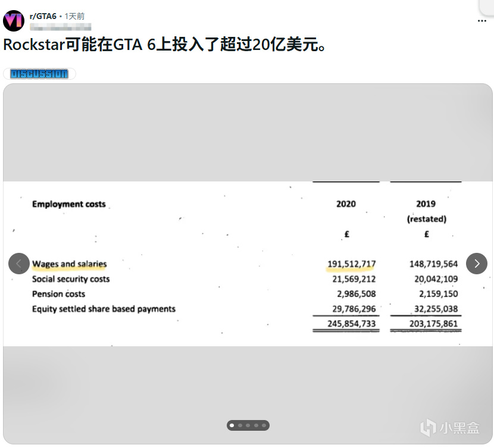Click 'Equity settled share based payments' label
The image size is (494, 448).
104,309
